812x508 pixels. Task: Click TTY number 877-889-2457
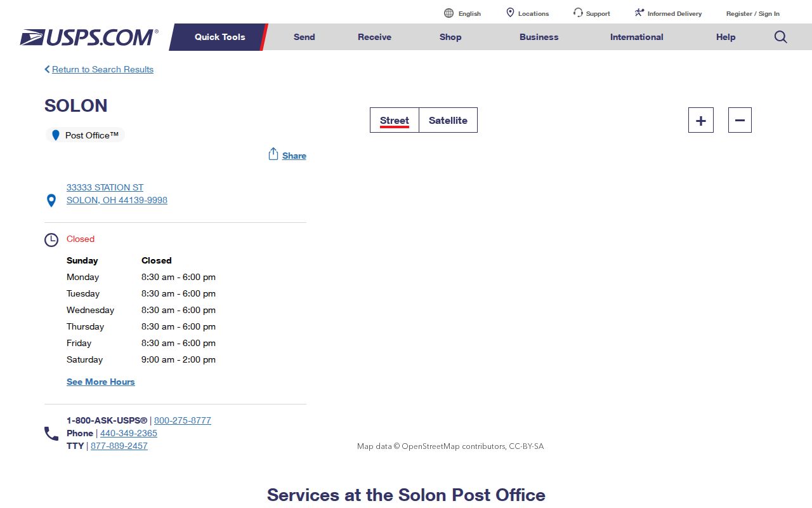click(119, 446)
